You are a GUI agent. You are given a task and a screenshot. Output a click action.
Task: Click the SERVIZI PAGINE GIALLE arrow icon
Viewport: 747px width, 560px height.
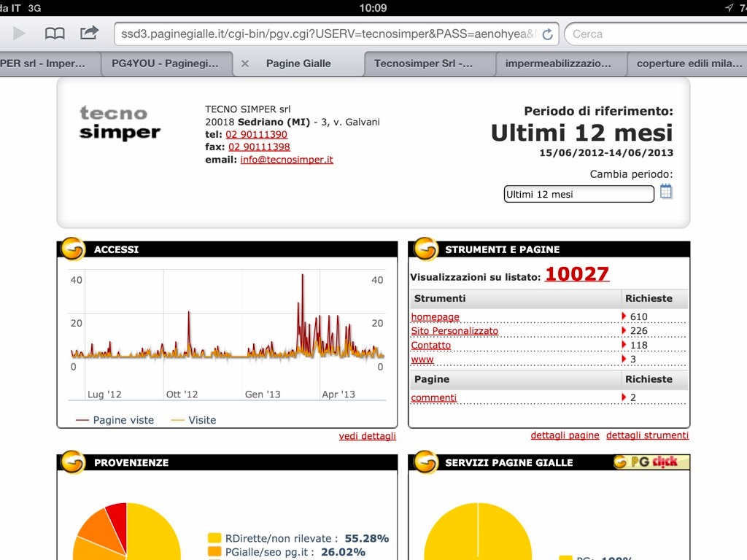pos(425,462)
